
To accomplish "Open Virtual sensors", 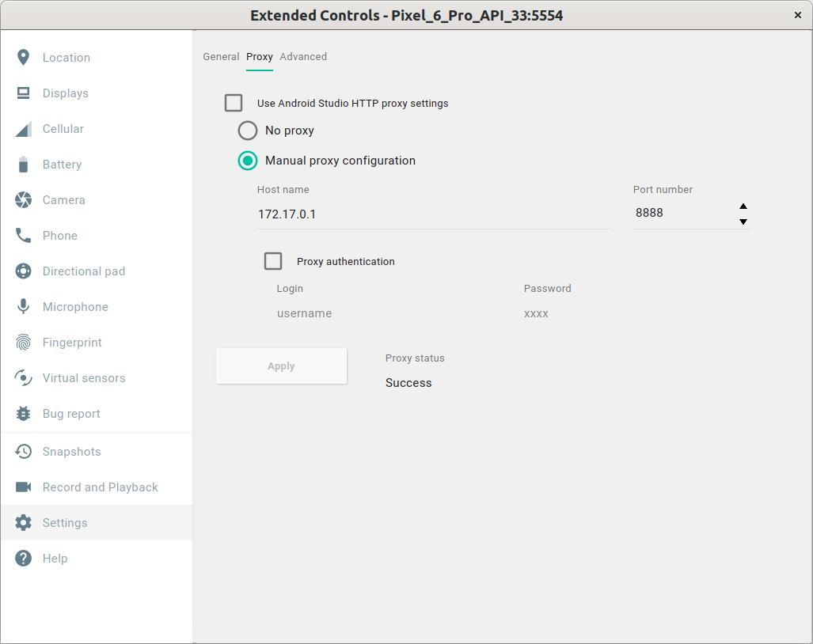I will point(83,377).
